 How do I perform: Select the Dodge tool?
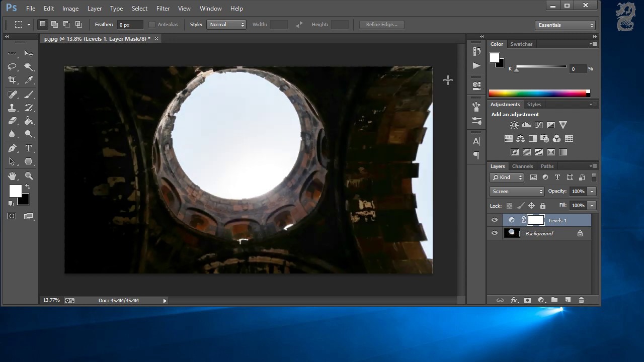[x=29, y=134]
